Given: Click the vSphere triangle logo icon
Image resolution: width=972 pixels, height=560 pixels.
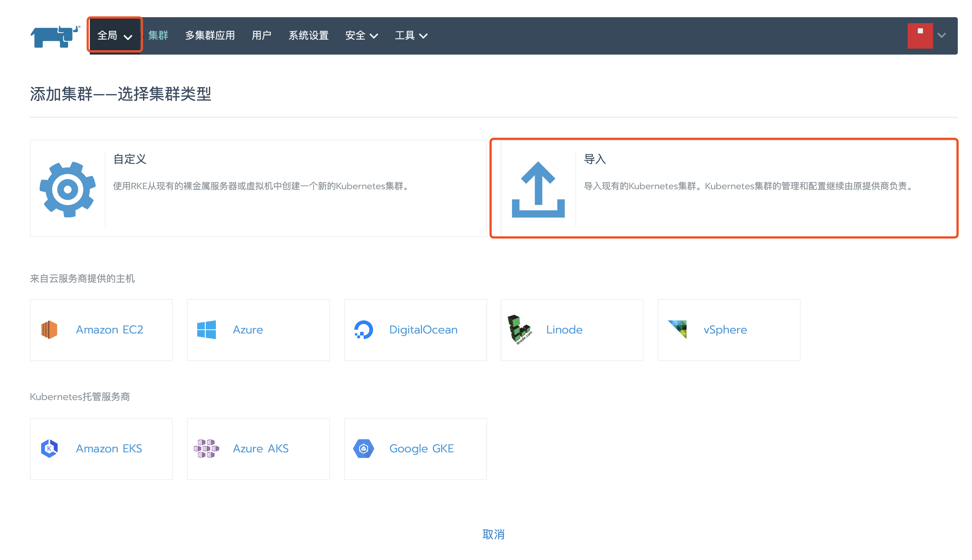Looking at the screenshot, I should point(677,329).
